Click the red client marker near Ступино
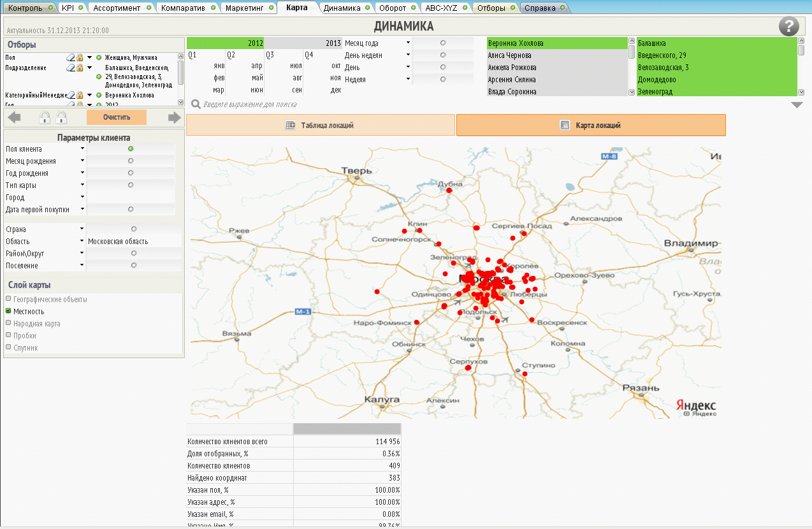Screen dimensions: 812x529 coord(525,373)
